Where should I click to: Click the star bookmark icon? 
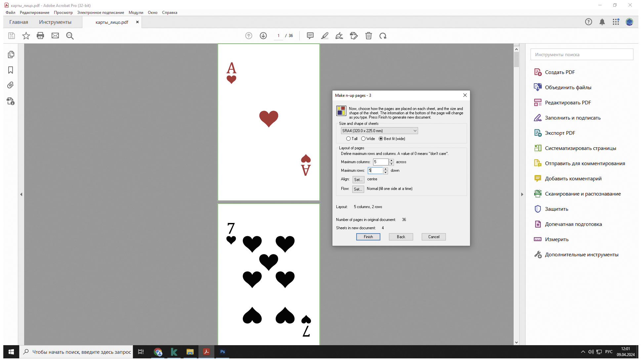click(26, 36)
